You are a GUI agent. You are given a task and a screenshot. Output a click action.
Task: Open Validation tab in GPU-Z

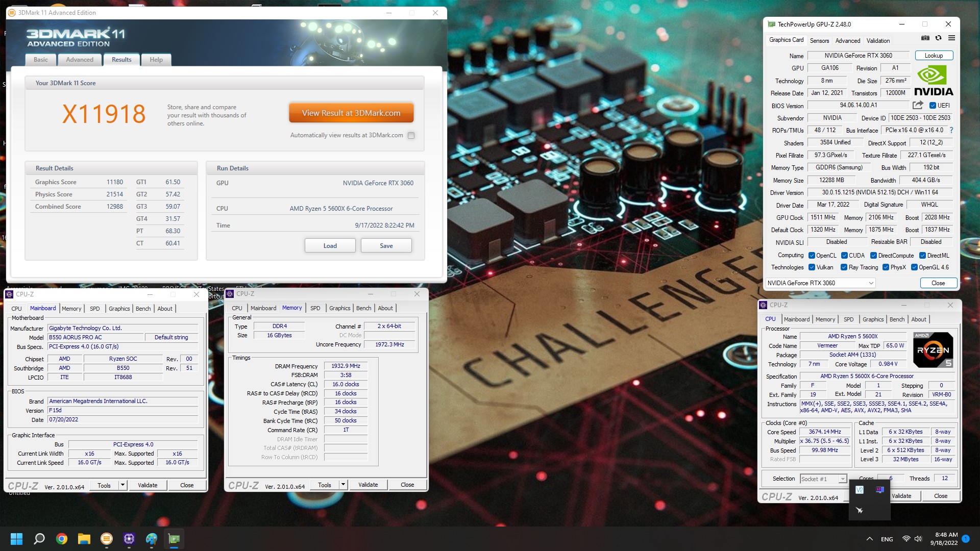(x=878, y=41)
